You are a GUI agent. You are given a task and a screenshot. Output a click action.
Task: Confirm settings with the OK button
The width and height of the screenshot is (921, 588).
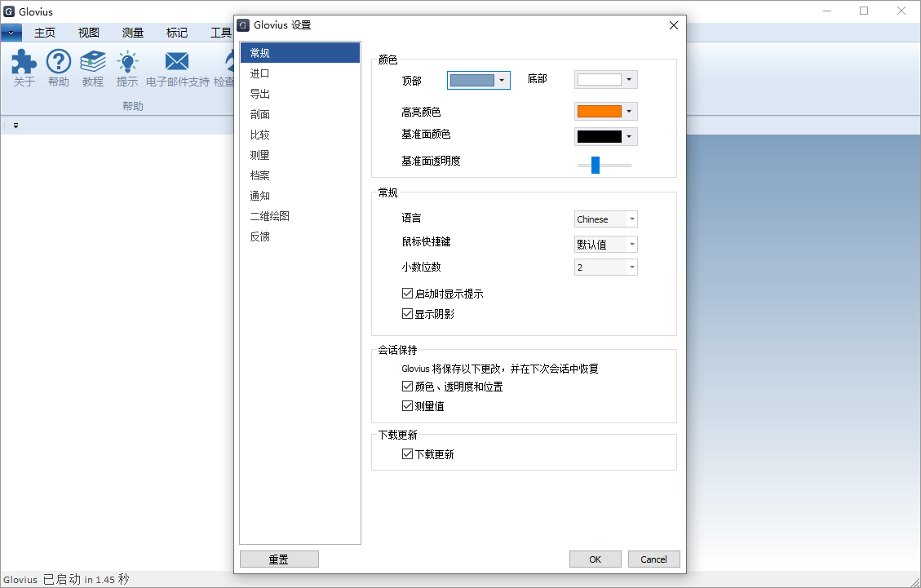[x=595, y=559]
